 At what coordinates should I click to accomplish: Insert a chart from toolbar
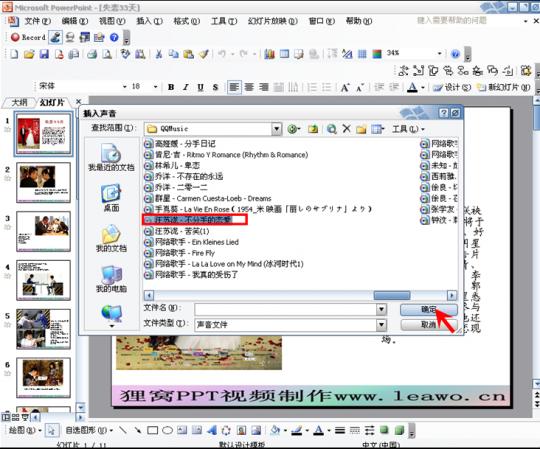coord(269,54)
